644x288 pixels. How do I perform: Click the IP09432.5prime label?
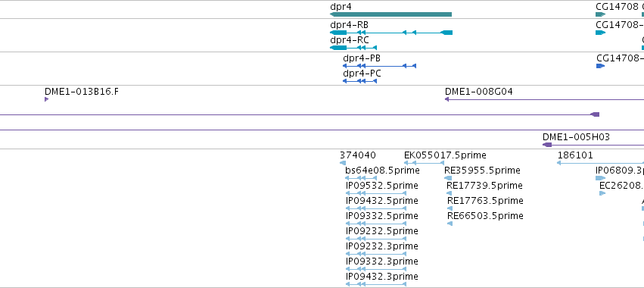pos(382,201)
